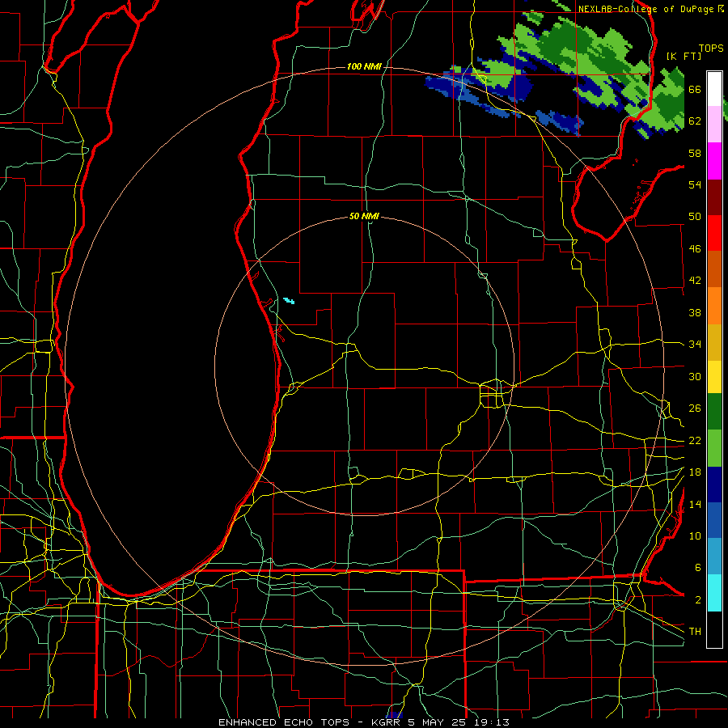Image resolution: width=728 pixels, height=728 pixels.
Task: Select the light pink swatch in the color scale
Action: coord(714,125)
